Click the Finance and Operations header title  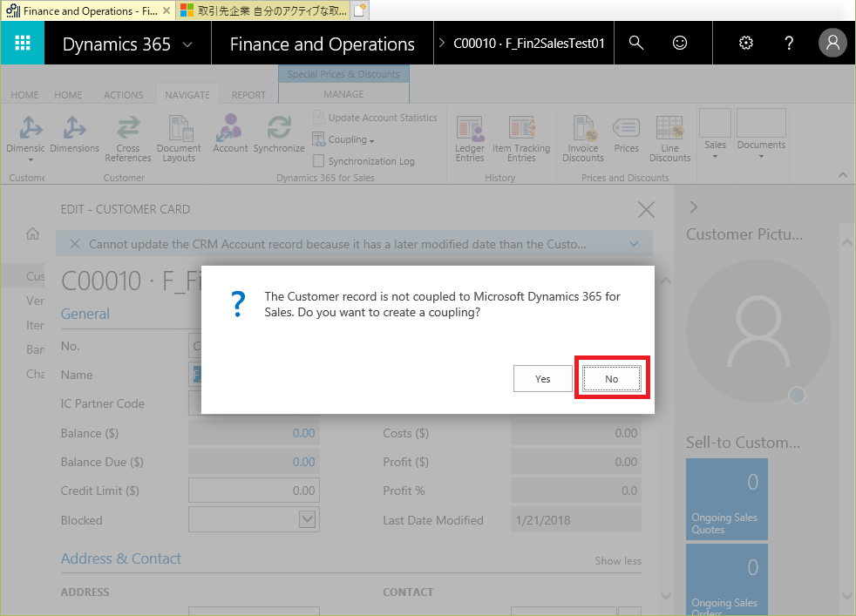coord(323,44)
